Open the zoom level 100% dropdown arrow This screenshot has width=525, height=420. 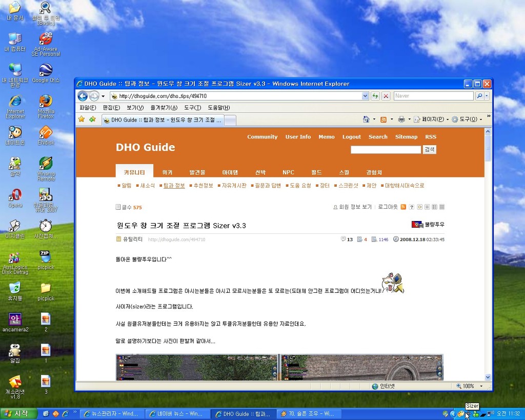pos(481,386)
